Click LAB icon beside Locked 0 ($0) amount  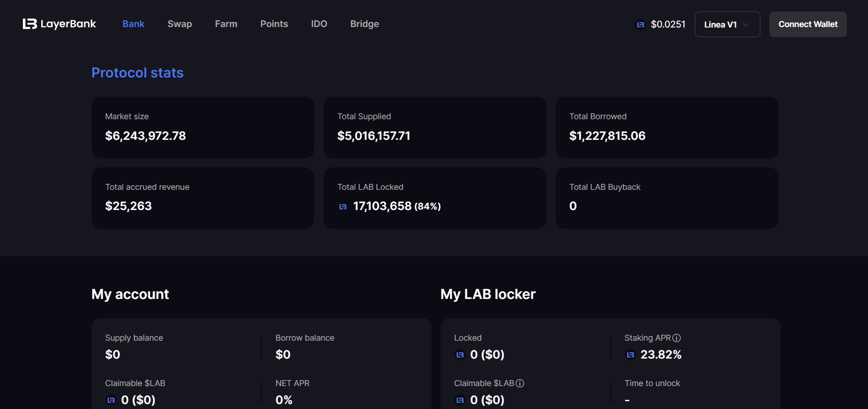tap(460, 355)
